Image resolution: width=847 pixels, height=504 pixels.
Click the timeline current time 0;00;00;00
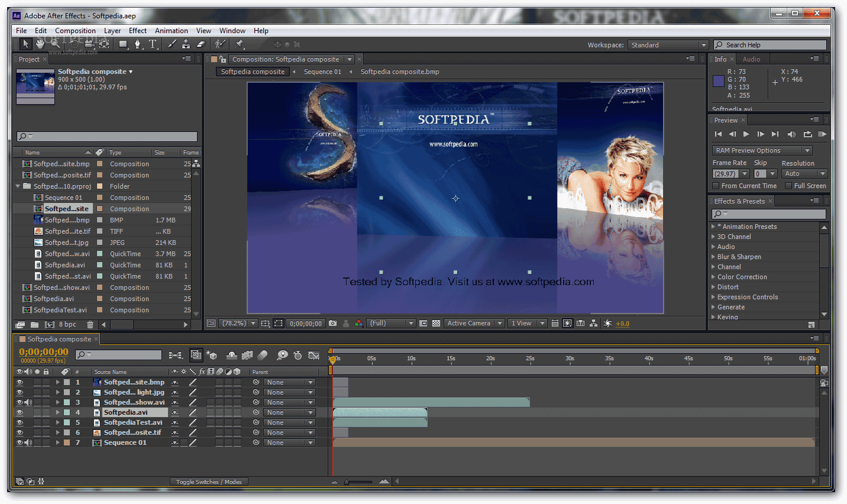click(x=44, y=352)
